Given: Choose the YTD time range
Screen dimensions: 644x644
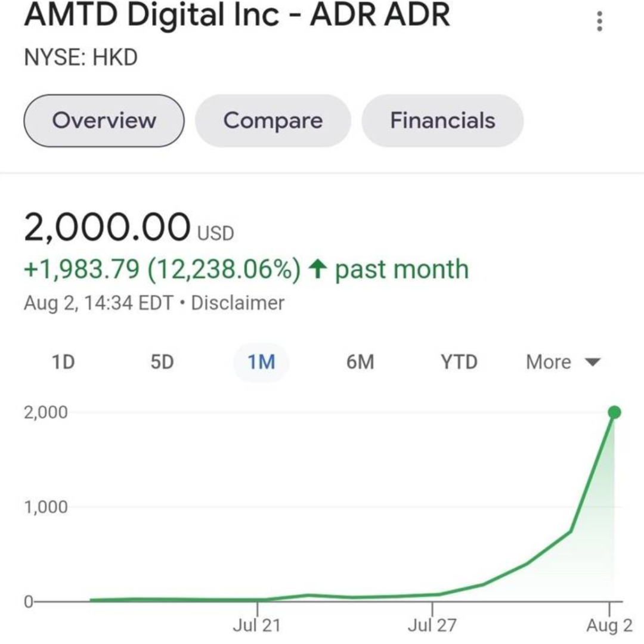Looking at the screenshot, I should 459,363.
